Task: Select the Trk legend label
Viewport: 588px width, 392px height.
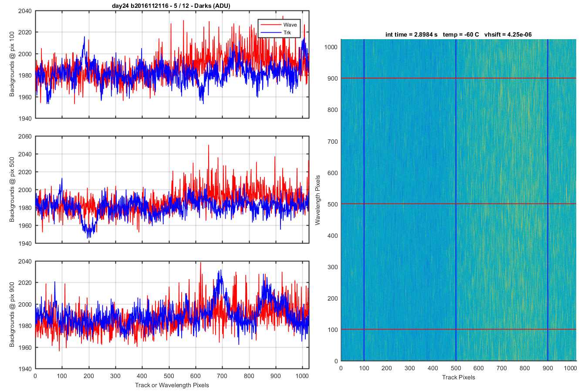Action: click(287, 33)
